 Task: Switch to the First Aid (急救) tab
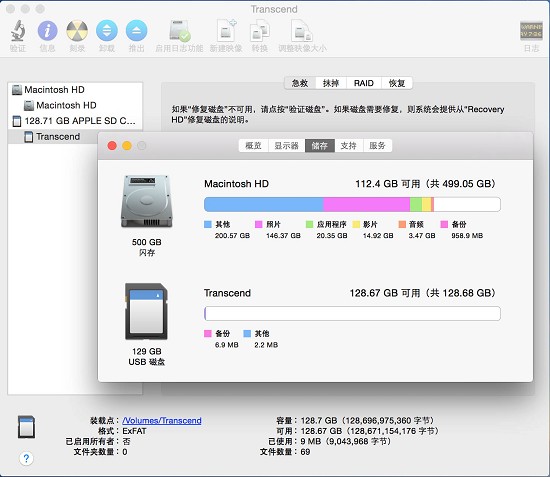click(300, 83)
